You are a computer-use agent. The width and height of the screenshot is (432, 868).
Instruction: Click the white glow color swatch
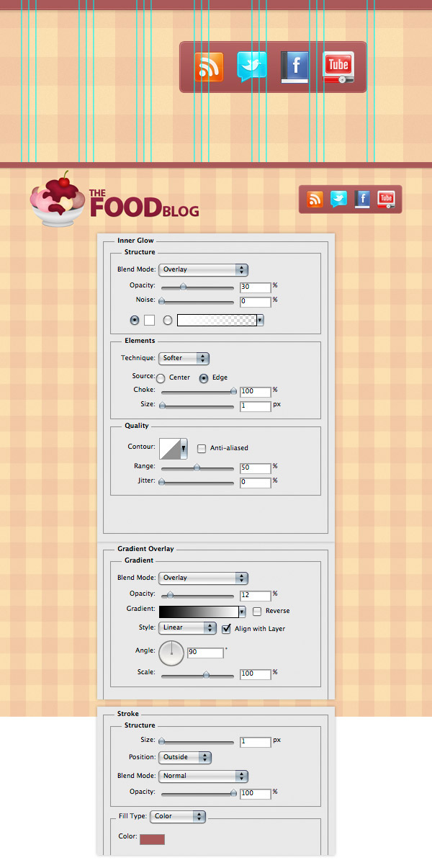point(150,320)
